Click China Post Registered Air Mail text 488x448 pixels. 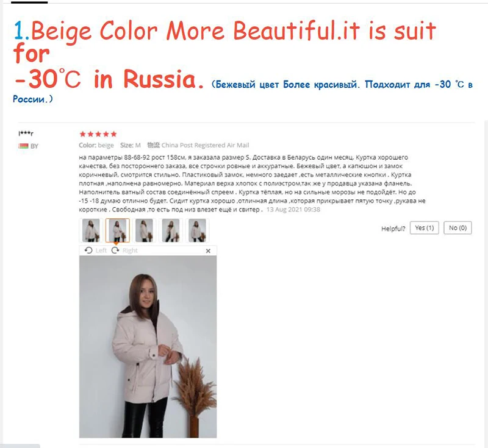click(x=205, y=145)
